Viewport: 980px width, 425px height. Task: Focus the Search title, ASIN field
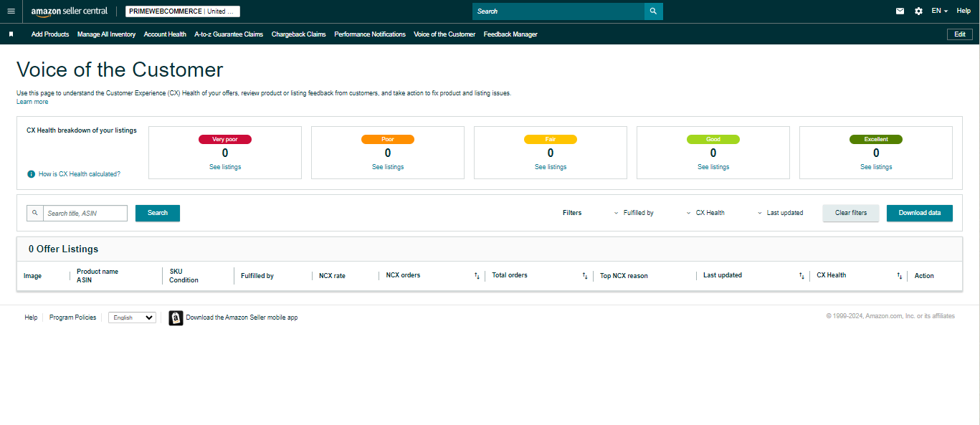85,213
